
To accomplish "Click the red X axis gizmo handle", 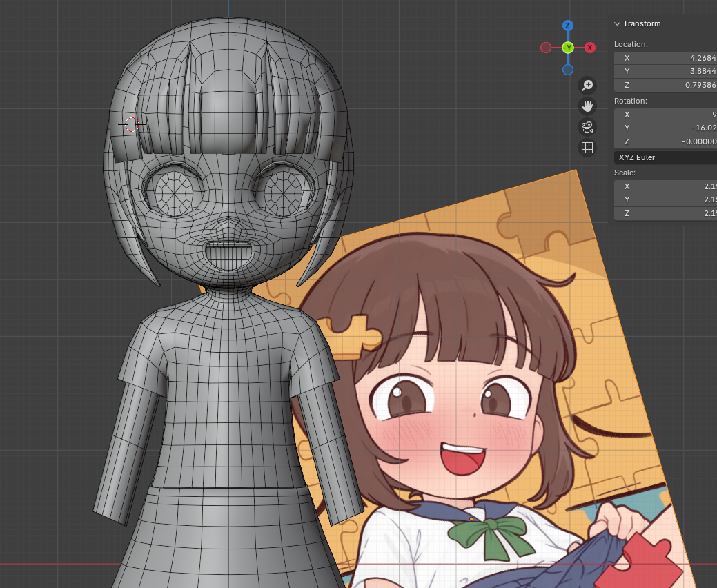I will (x=590, y=48).
